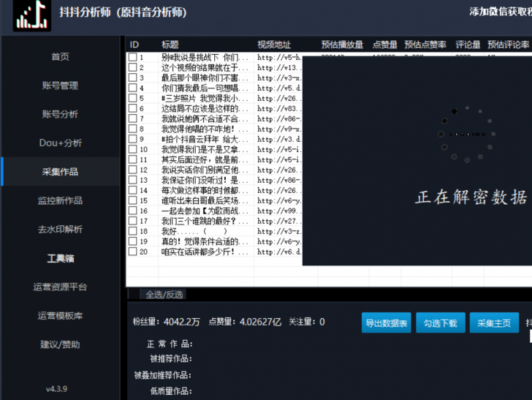This screenshot has height=400, width=532.
Task: Click the app logo icon
Action: pos(32,15)
